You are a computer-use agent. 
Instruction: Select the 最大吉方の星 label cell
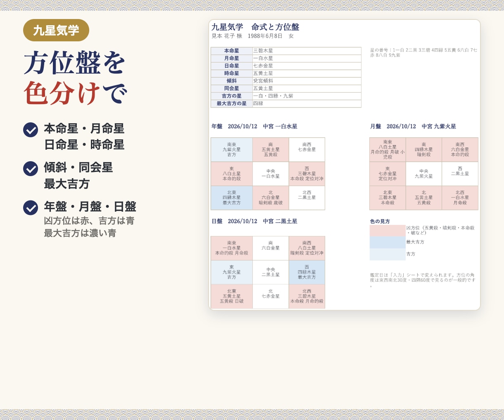click(232, 103)
